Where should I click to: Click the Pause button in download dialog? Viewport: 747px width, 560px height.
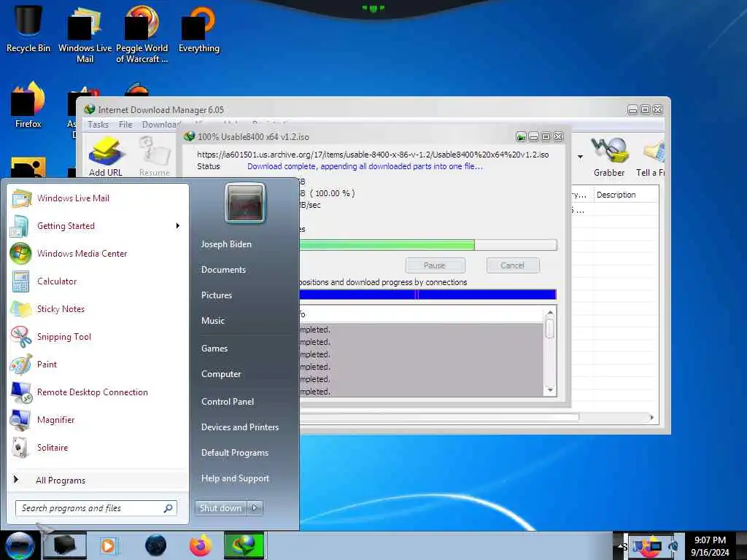pyautogui.click(x=435, y=265)
